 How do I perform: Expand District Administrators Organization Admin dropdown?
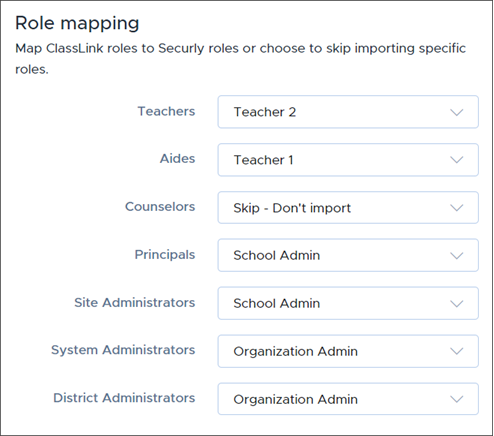pyautogui.click(x=348, y=399)
